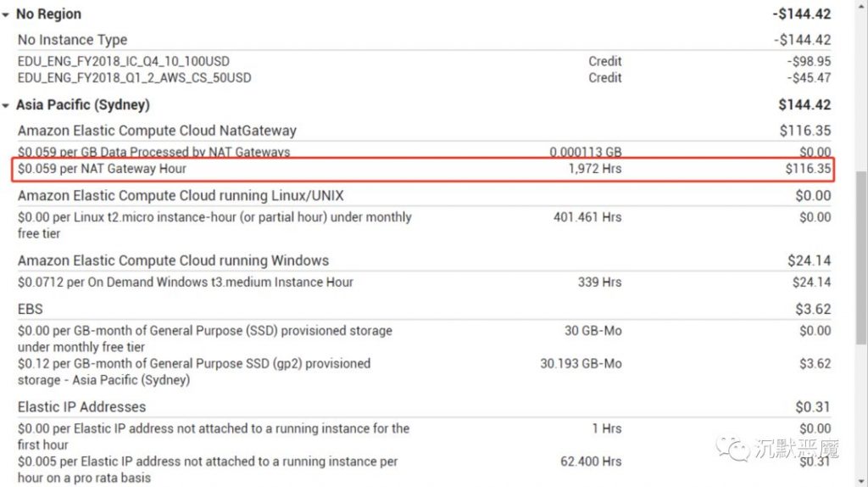Open Amazon Elastic Compute Cloud NatGateway heading
Image resolution: width=868 pixels, height=487 pixels.
[x=157, y=131]
